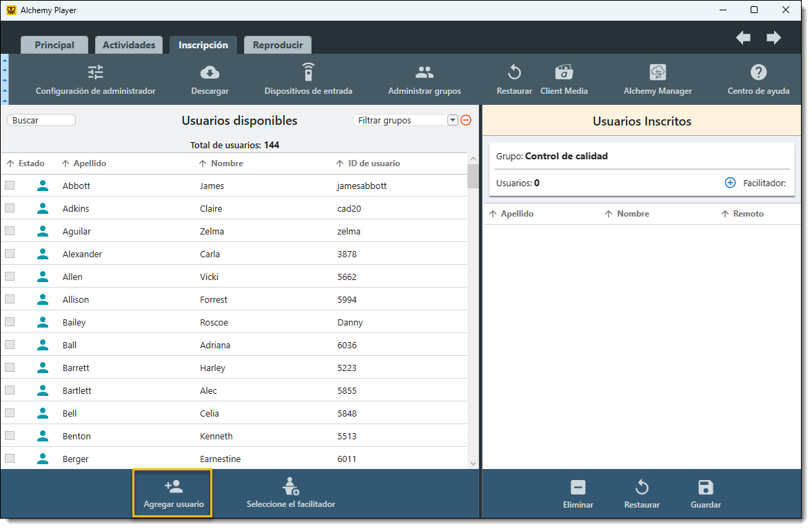Launch Client Media from the toolbar

(564, 72)
